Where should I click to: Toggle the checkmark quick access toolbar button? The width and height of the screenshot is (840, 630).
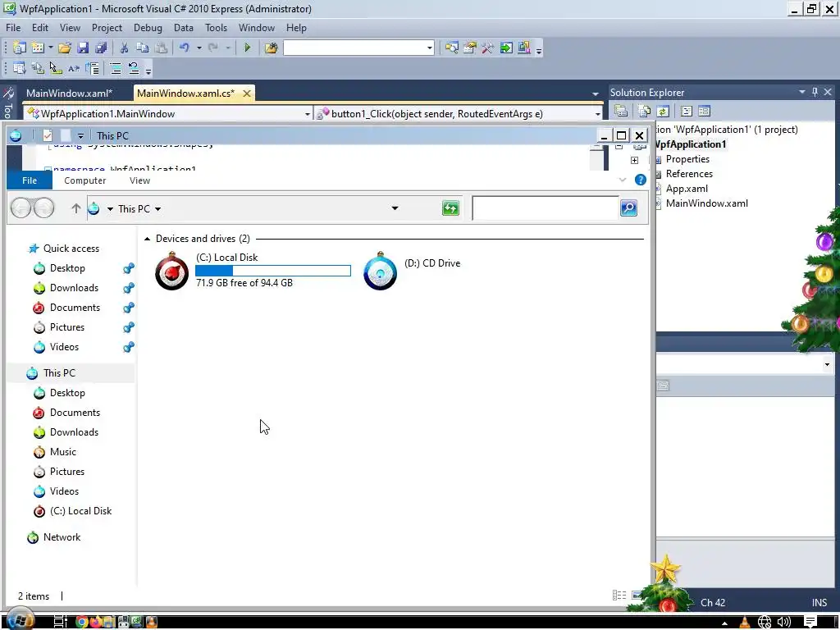click(48, 135)
